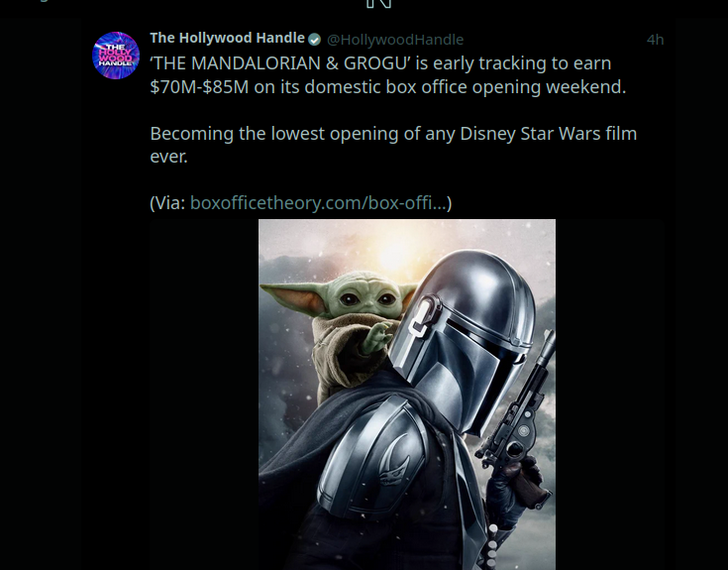The width and height of the screenshot is (728, 570).
Task: Click the verified checkmark badge
Action: pos(314,40)
